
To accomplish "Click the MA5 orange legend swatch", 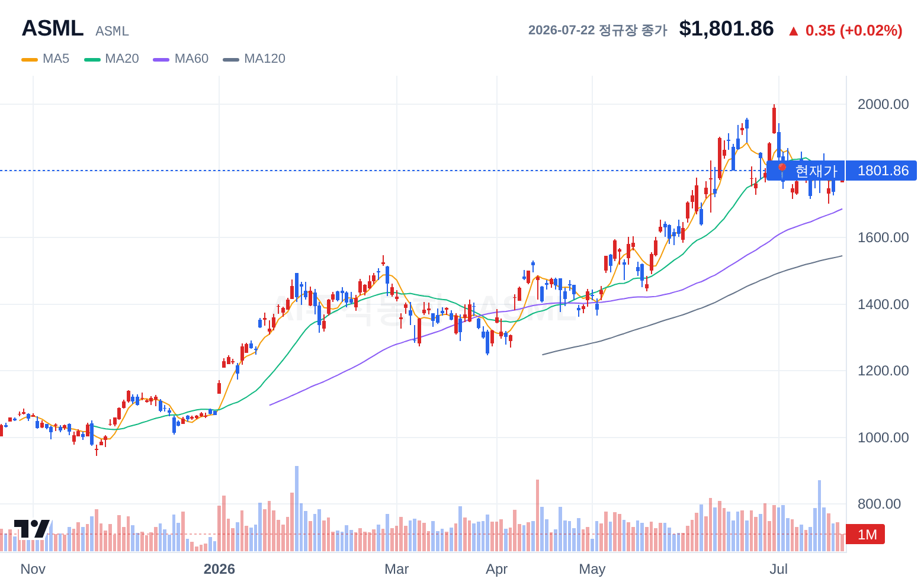I will pos(30,59).
